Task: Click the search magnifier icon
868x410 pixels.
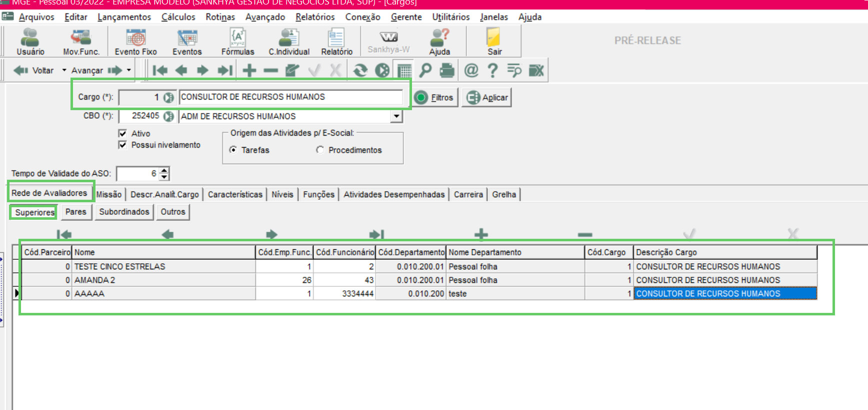Action: click(x=425, y=71)
